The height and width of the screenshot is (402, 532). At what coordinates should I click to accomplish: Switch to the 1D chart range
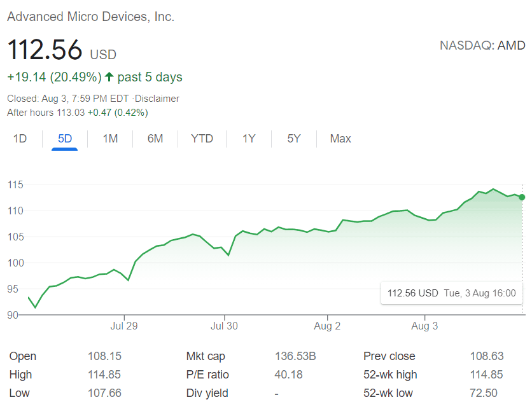20,139
